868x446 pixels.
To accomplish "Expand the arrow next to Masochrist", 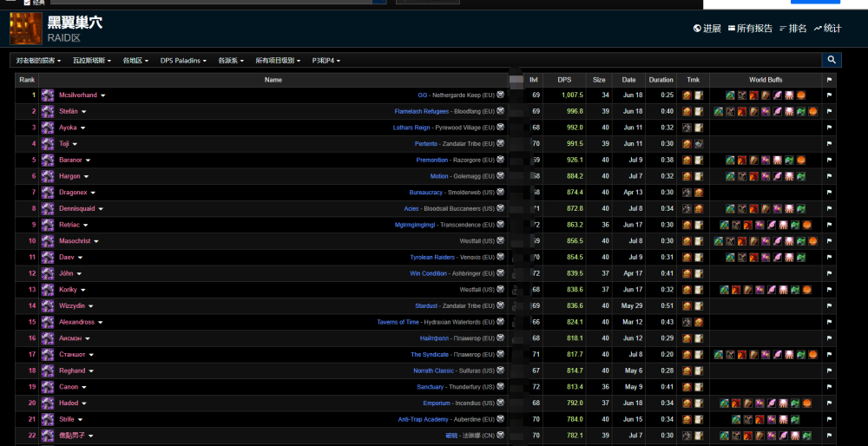I will tap(95, 242).
